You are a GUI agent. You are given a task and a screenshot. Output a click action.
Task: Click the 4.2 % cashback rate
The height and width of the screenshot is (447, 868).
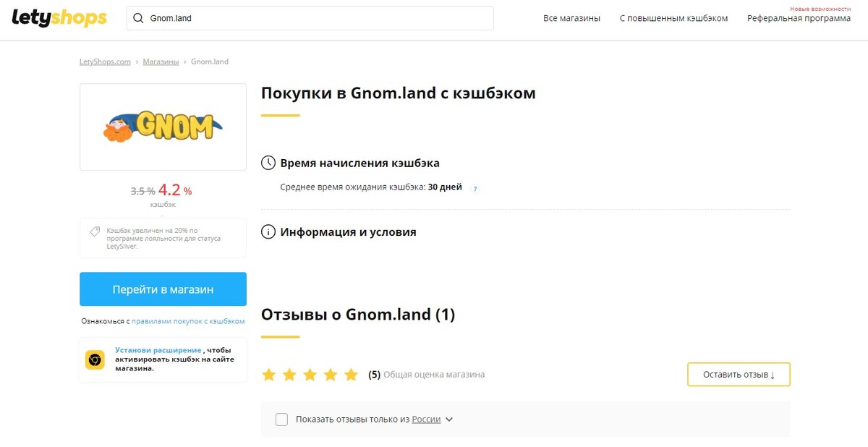pos(175,190)
